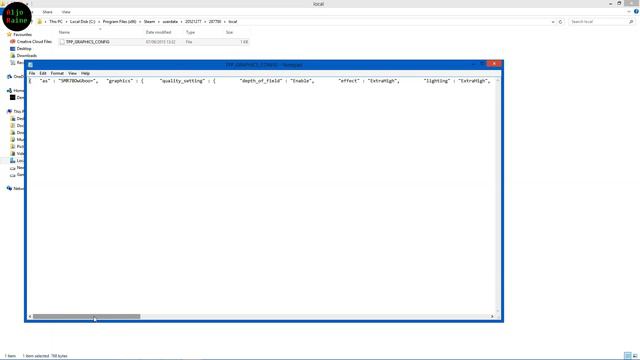Click This PC in the address breadcrumb
The height and width of the screenshot is (360, 640).
pos(56,21)
